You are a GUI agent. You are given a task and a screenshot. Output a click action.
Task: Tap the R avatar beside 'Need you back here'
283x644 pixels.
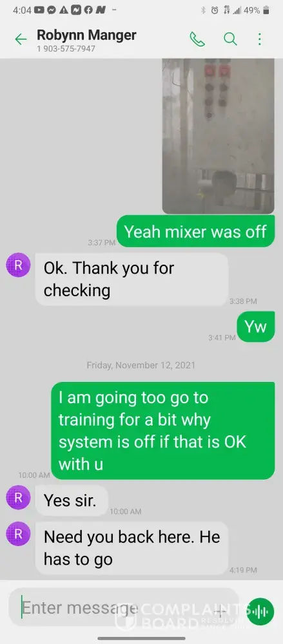click(18, 533)
